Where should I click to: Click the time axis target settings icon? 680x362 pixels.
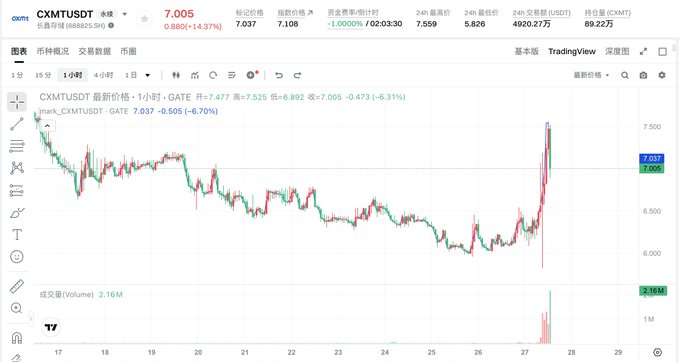click(x=658, y=352)
